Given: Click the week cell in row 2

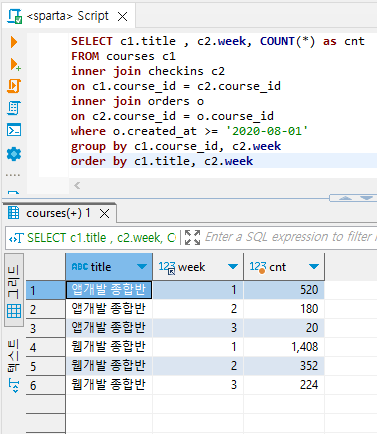Looking at the screenshot, I should (x=198, y=309).
